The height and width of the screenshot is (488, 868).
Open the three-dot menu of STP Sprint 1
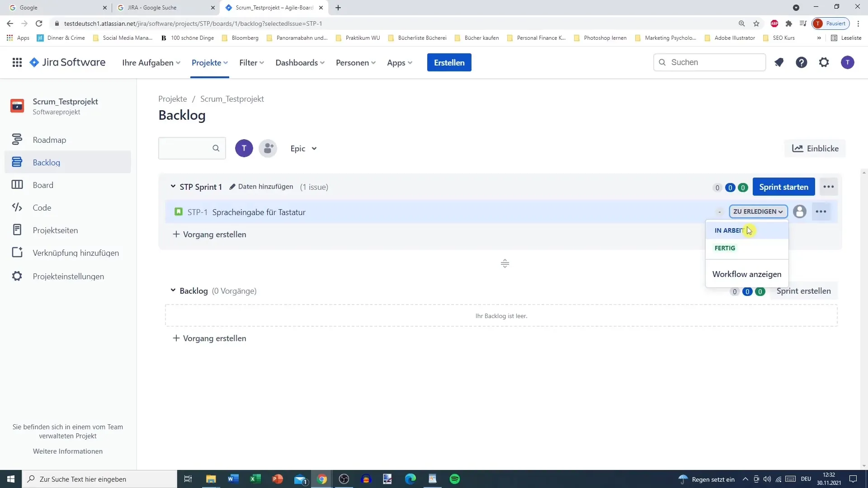coord(828,187)
